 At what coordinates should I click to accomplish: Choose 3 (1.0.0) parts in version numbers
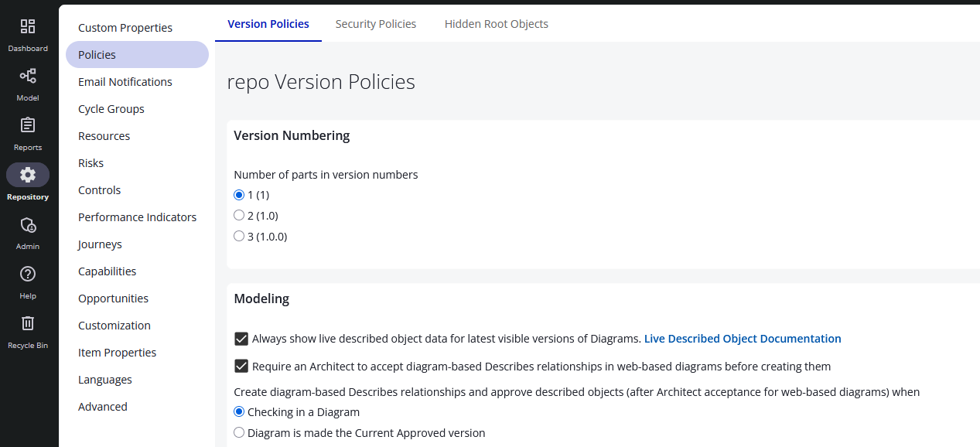pyautogui.click(x=239, y=236)
